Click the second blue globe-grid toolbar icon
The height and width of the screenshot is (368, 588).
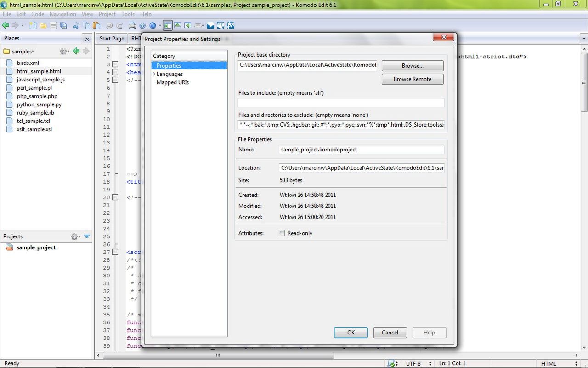[220, 25]
